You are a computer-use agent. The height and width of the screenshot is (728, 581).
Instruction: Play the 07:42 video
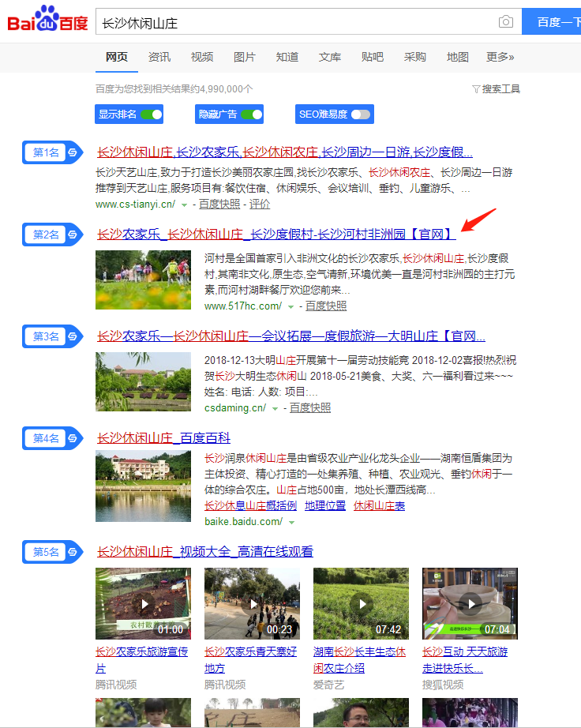coord(361,603)
